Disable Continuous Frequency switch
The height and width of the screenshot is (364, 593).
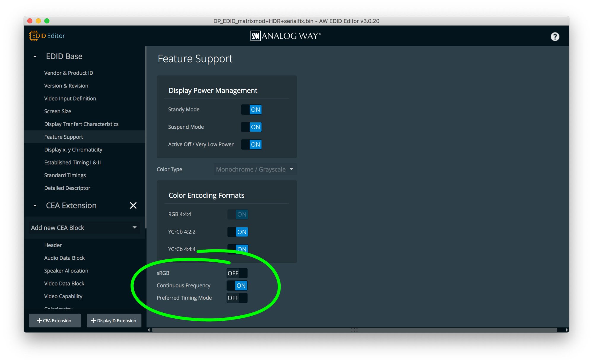[237, 285]
